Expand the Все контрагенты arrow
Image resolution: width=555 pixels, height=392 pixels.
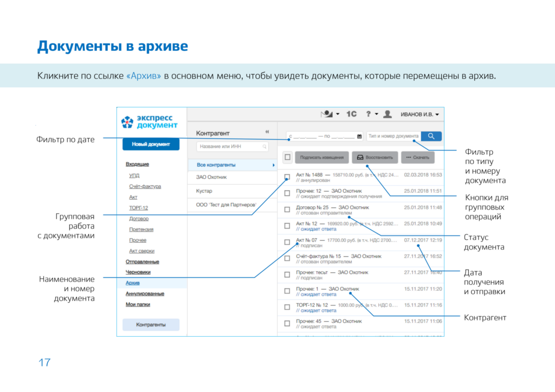274,165
